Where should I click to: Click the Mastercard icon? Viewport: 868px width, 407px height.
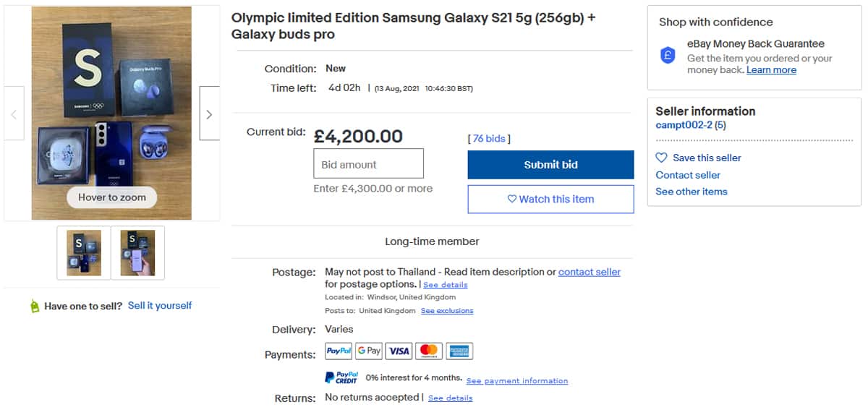(429, 351)
